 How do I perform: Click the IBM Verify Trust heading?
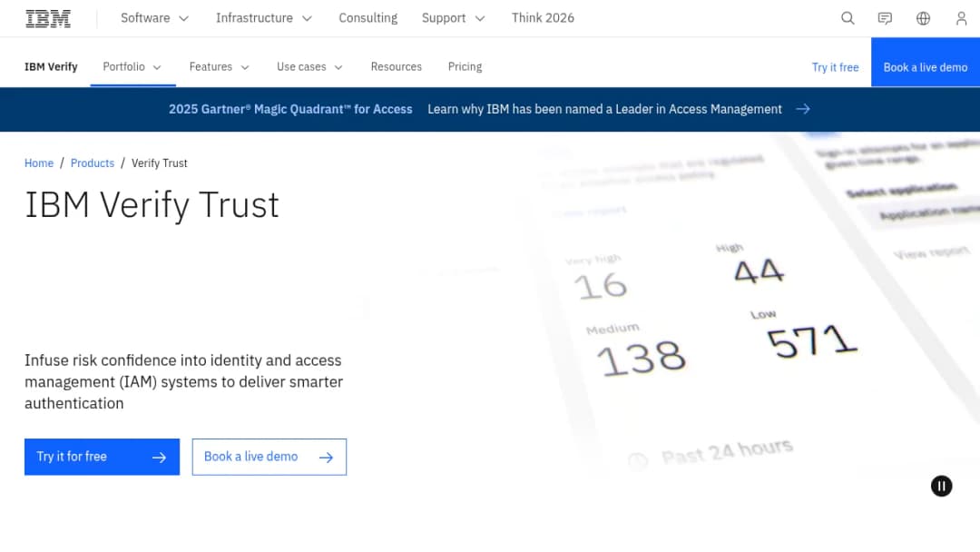(152, 205)
